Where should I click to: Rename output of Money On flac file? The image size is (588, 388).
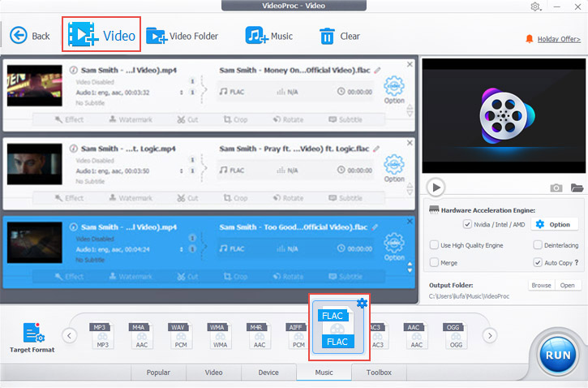coord(378,70)
